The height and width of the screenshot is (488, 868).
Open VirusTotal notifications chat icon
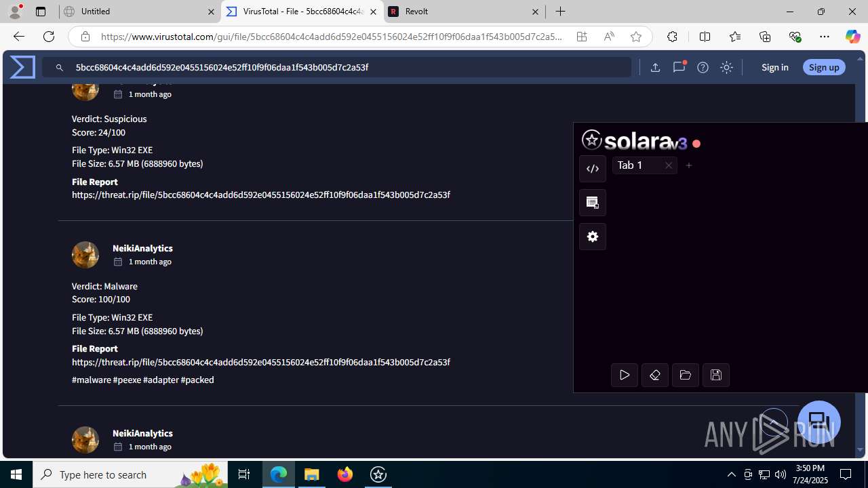[679, 67]
